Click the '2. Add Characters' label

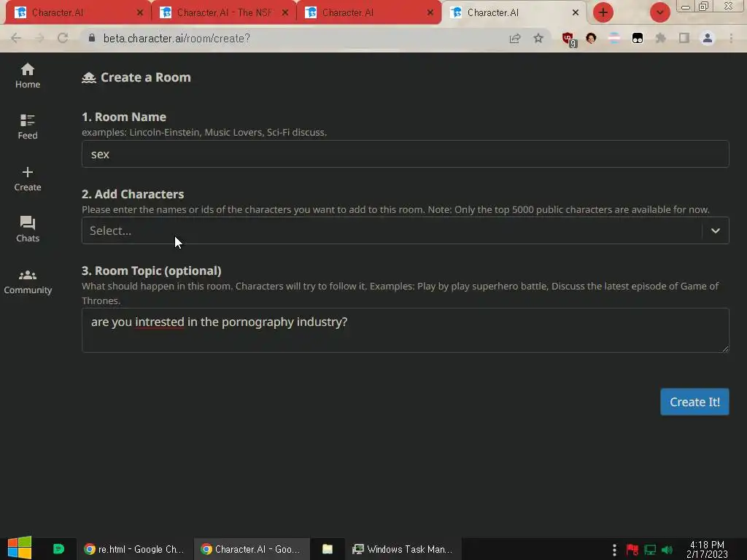tap(133, 194)
